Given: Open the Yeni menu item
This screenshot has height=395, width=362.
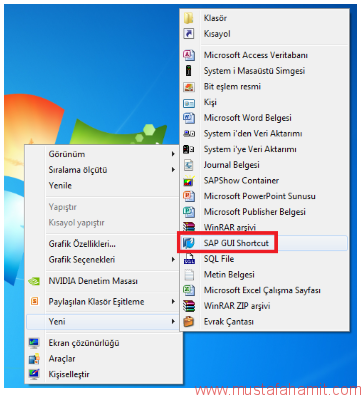Looking at the screenshot, I should click(x=104, y=322).
